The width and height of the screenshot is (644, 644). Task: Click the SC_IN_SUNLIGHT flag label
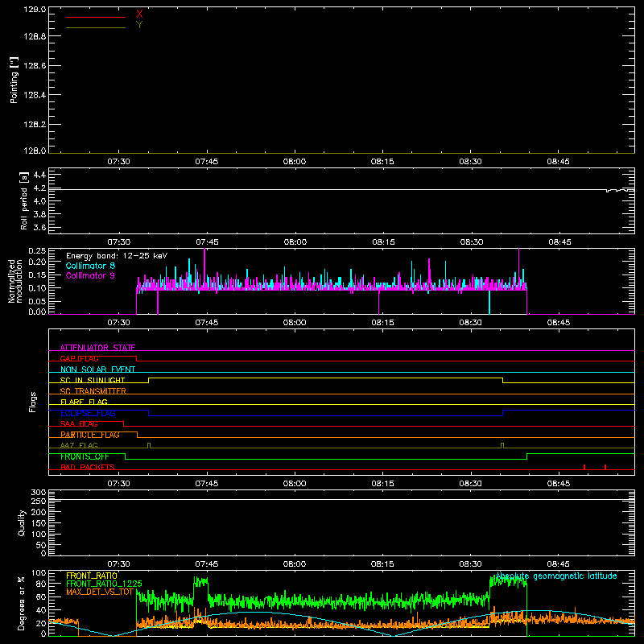[x=93, y=380]
